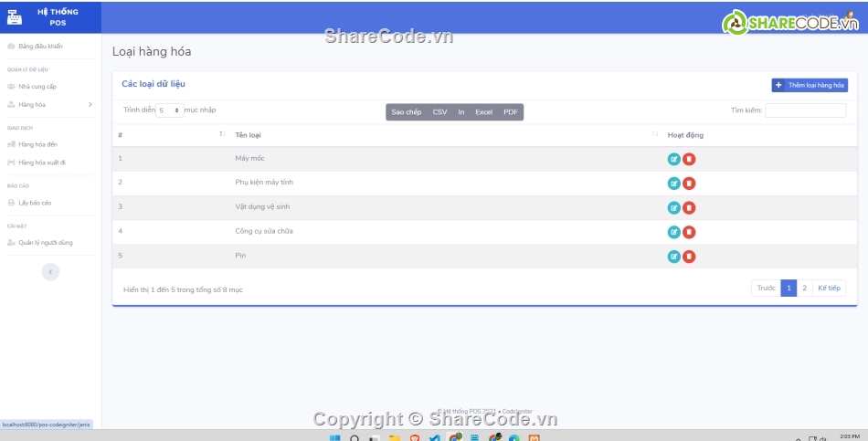The image size is (868, 441).
Task: Export table using Excel button
Action: tap(483, 112)
